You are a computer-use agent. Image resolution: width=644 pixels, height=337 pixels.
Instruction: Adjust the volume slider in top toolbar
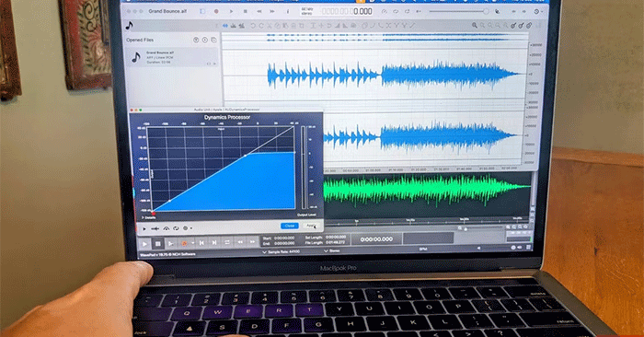pos(459,11)
